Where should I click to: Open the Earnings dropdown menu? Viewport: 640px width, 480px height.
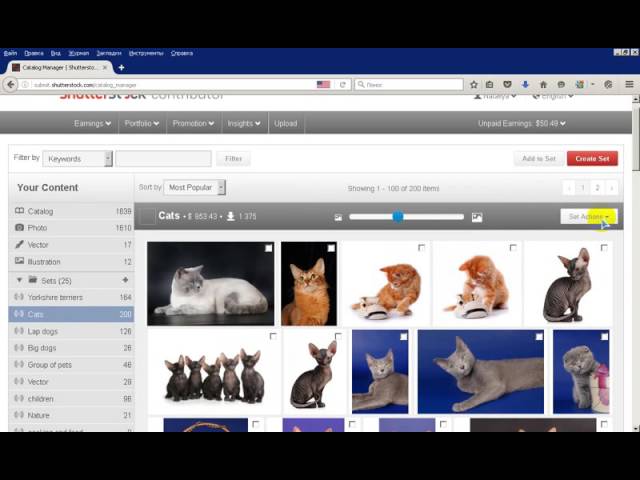92,123
